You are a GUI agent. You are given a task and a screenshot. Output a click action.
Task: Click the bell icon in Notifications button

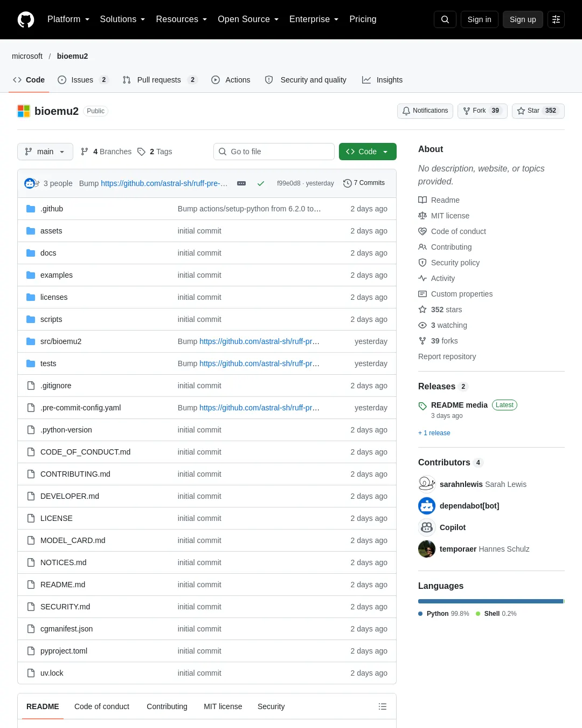pyautogui.click(x=406, y=111)
